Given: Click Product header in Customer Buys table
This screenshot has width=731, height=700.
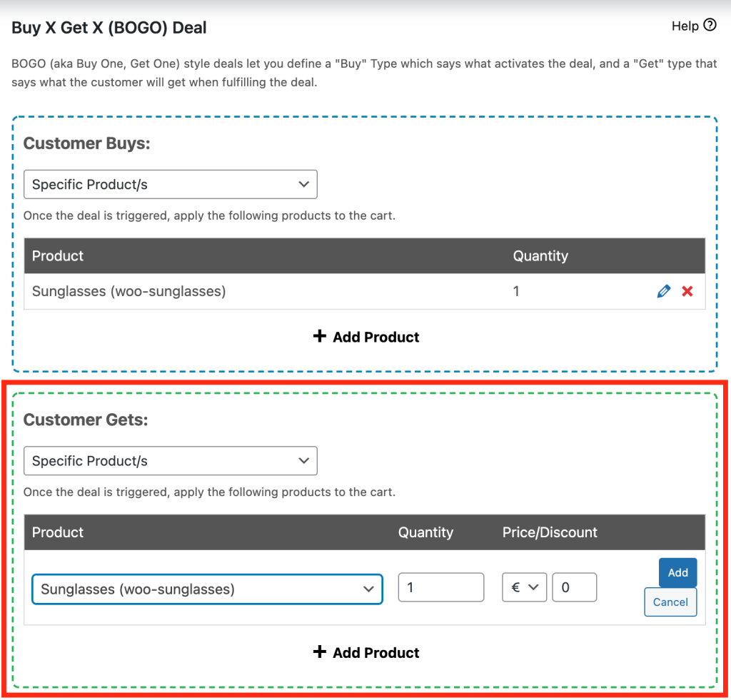Looking at the screenshot, I should pyautogui.click(x=58, y=256).
